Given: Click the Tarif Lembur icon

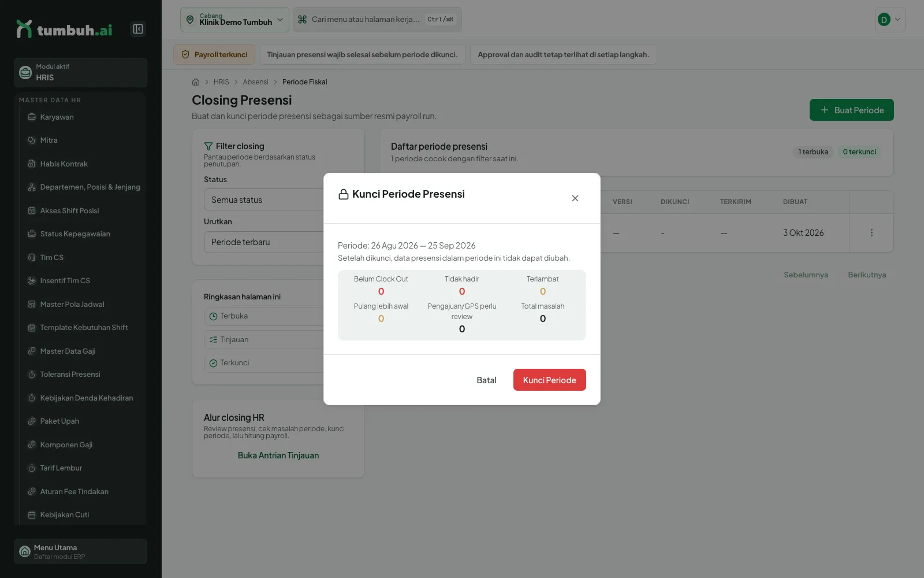Looking at the screenshot, I should (x=32, y=468).
